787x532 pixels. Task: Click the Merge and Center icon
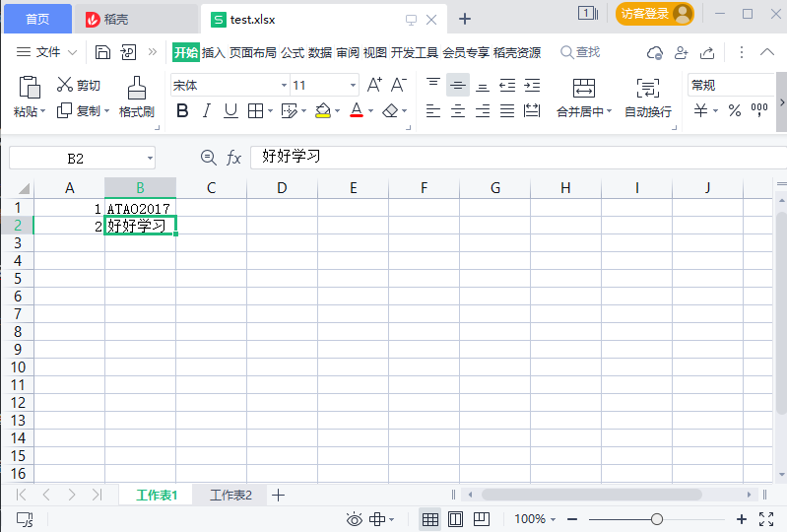point(584,88)
